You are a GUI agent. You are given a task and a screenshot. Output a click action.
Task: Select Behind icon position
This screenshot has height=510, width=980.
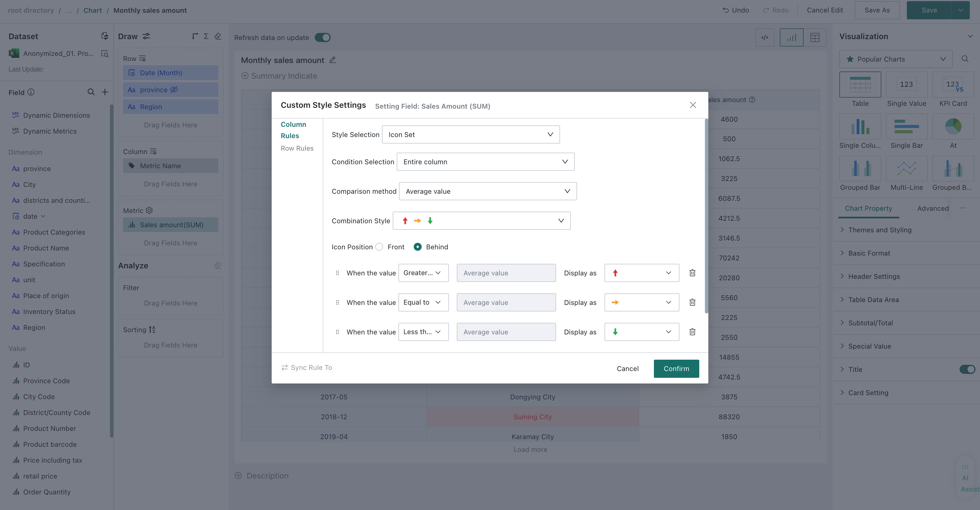pos(417,247)
